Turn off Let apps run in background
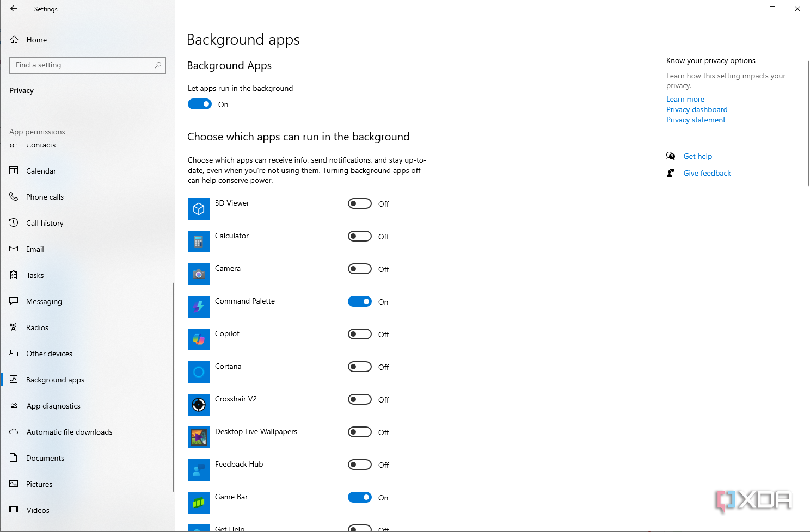The width and height of the screenshot is (810, 532). tap(200, 104)
